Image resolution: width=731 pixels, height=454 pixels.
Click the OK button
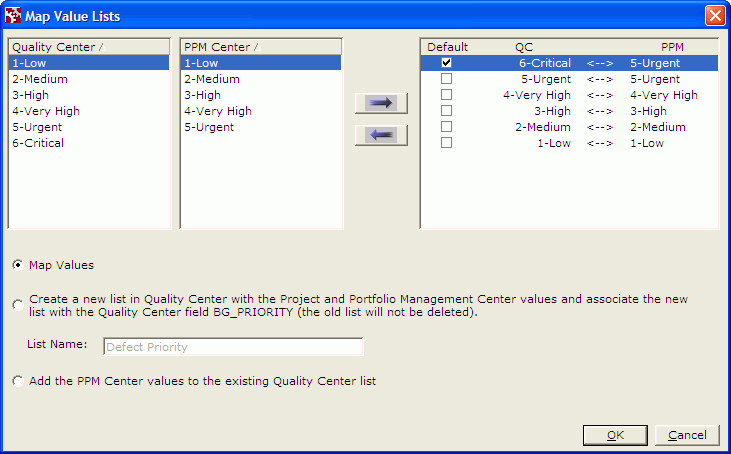(x=615, y=435)
